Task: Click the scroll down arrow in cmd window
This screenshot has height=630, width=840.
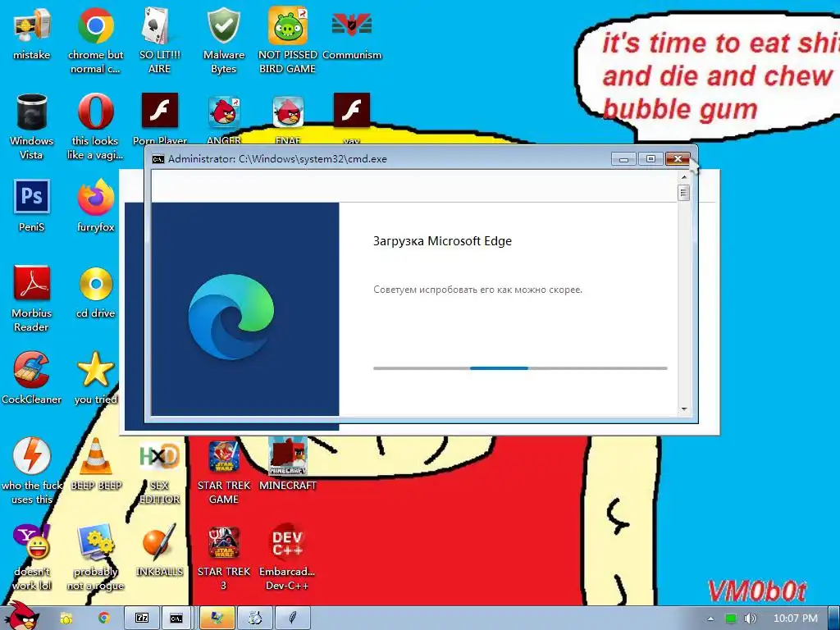Action: pos(683,409)
